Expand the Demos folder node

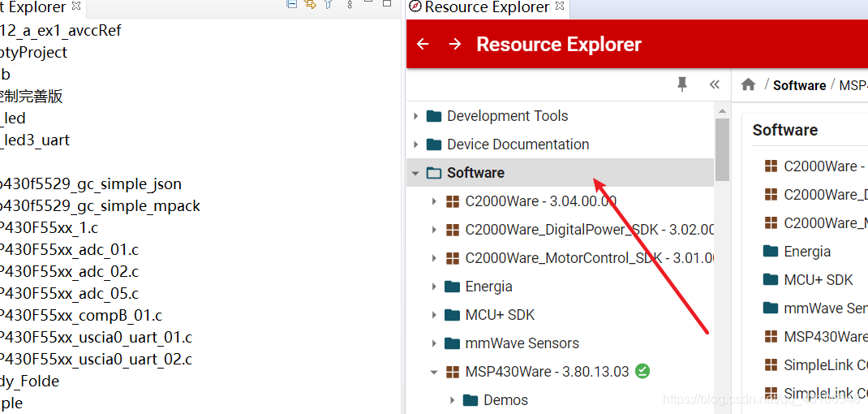[453, 400]
